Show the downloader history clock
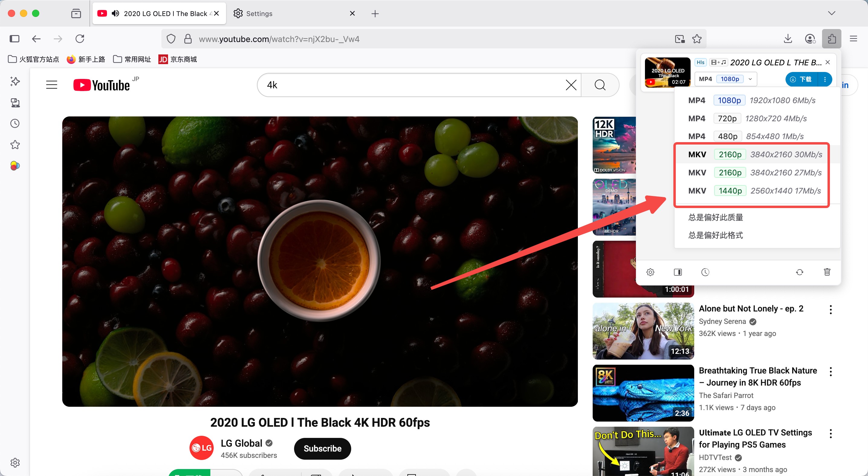Screen dimensions: 868x476 [x=705, y=272]
